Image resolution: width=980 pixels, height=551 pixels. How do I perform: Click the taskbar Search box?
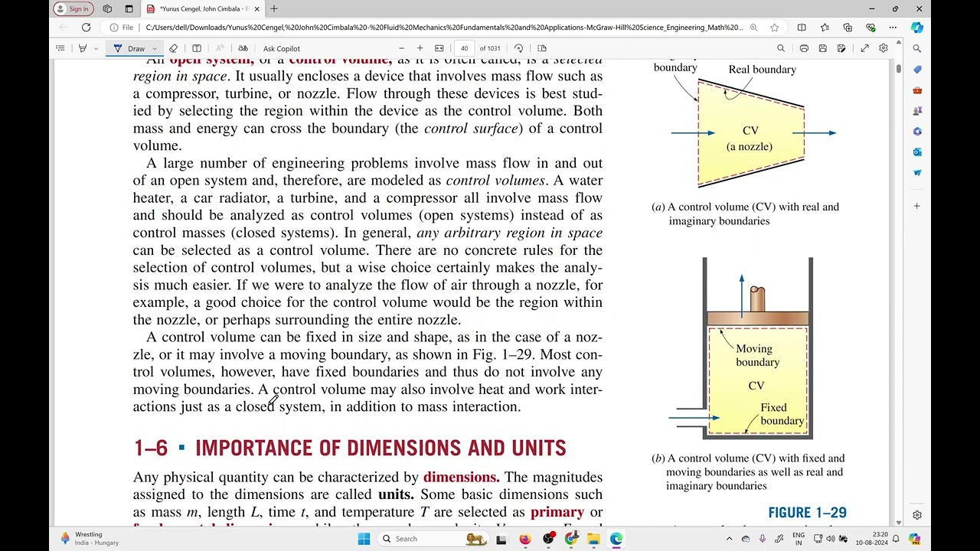(433, 539)
